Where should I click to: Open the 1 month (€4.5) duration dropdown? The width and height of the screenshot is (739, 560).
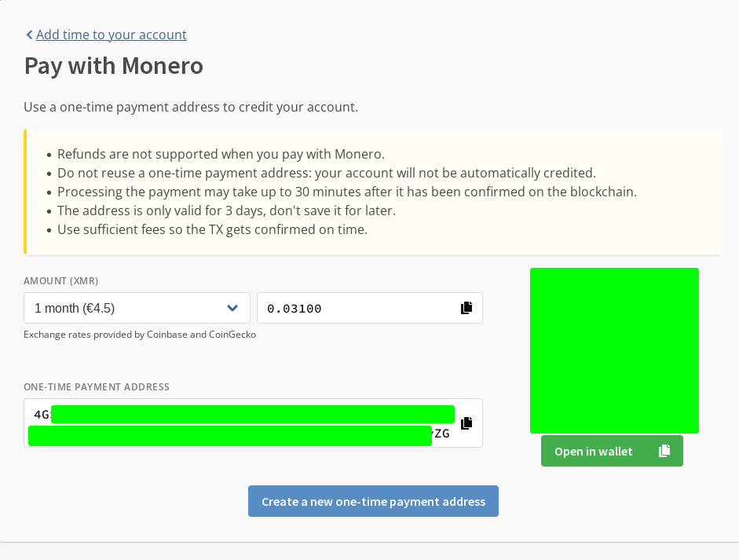126,308
